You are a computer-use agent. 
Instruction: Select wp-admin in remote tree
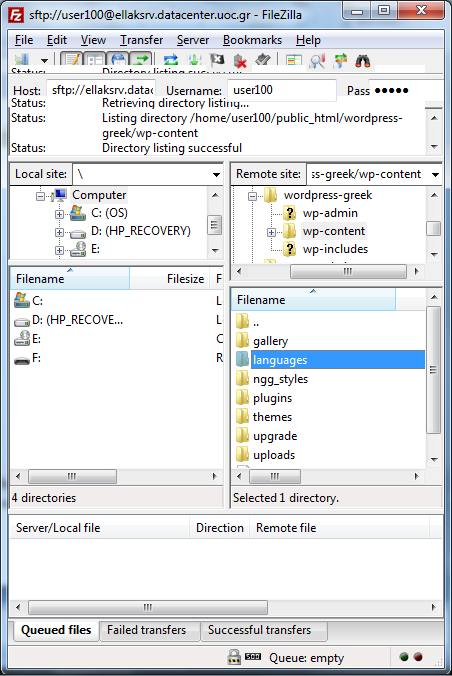330,213
